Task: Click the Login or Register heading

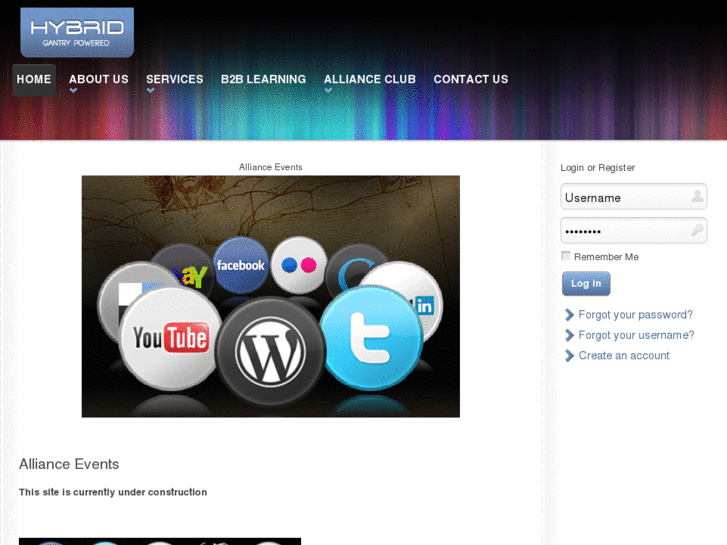Action: (x=598, y=167)
